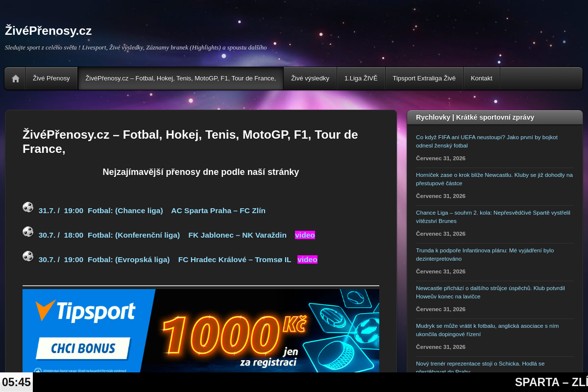Open the Kontakt menu item

pyautogui.click(x=482, y=78)
